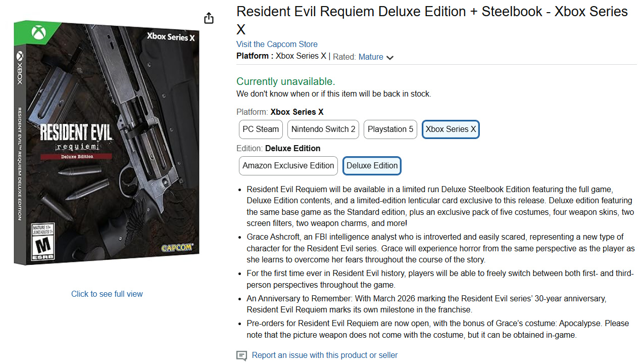The image size is (644, 363).
Task: Click the ESRB Mature rating badge on cover
Action: (x=42, y=244)
